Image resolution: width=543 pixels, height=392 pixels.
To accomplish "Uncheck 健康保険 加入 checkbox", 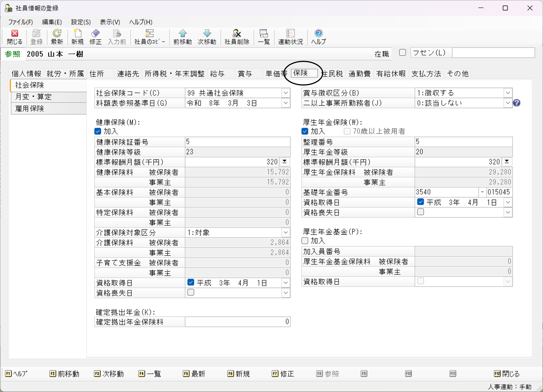I will [x=98, y=131].
